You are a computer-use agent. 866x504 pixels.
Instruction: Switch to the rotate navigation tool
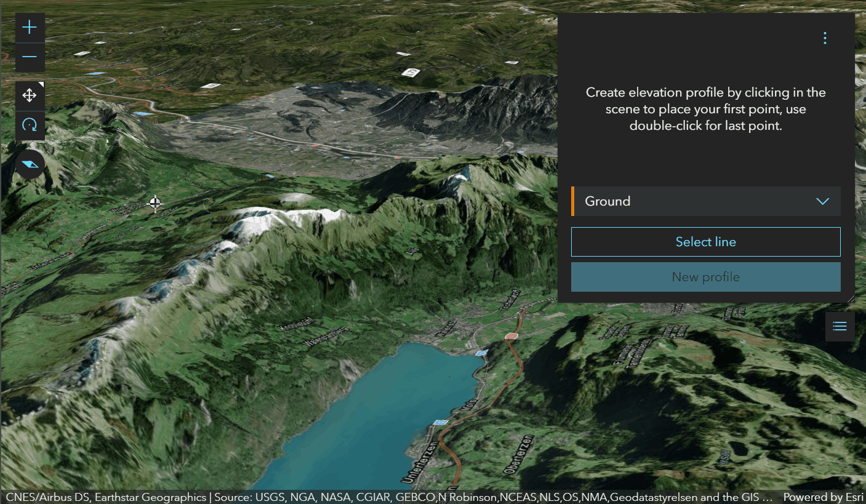click(x=30, y=126)
